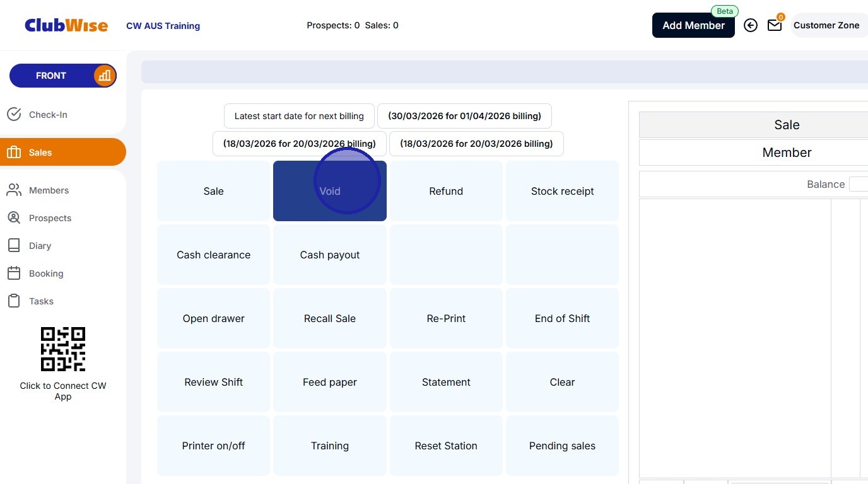868x484 pixels.
Task: Choose the Void tile
Action: (x=330, y=191)
